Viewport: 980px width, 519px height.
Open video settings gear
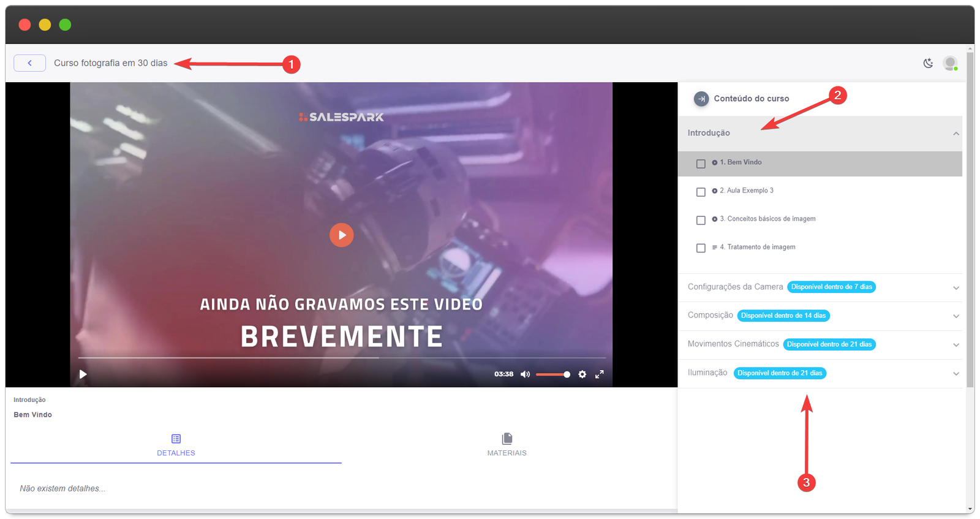pyautogui.click(x=582, y=374)
